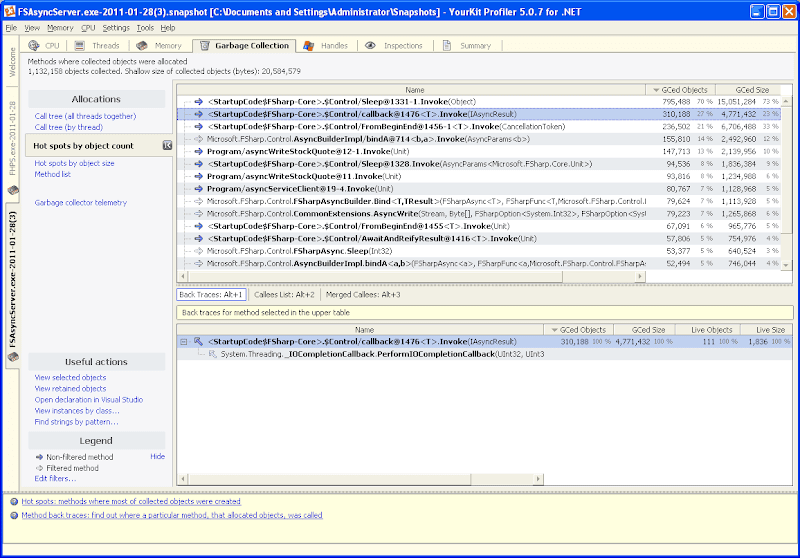Screen dimensions: 800x558
Task: Click the icon of the PerformIOCompletionCallback trace node
Action: point(213,354)
